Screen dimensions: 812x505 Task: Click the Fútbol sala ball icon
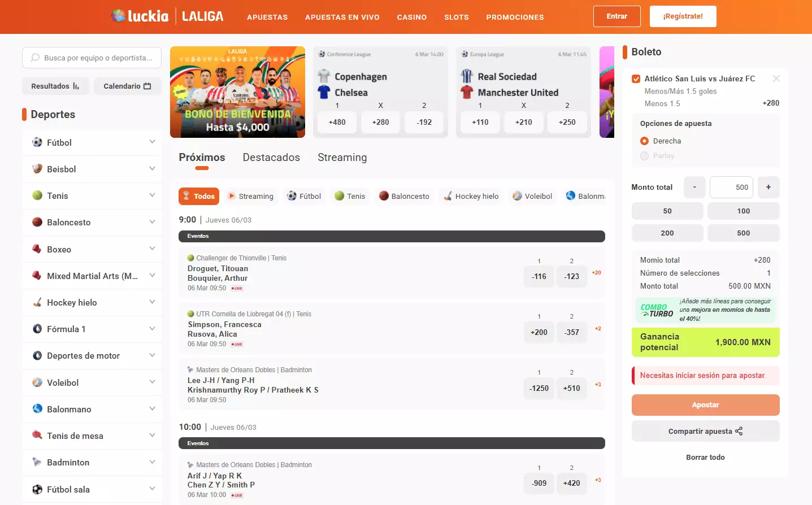click(x=37, y=489)
